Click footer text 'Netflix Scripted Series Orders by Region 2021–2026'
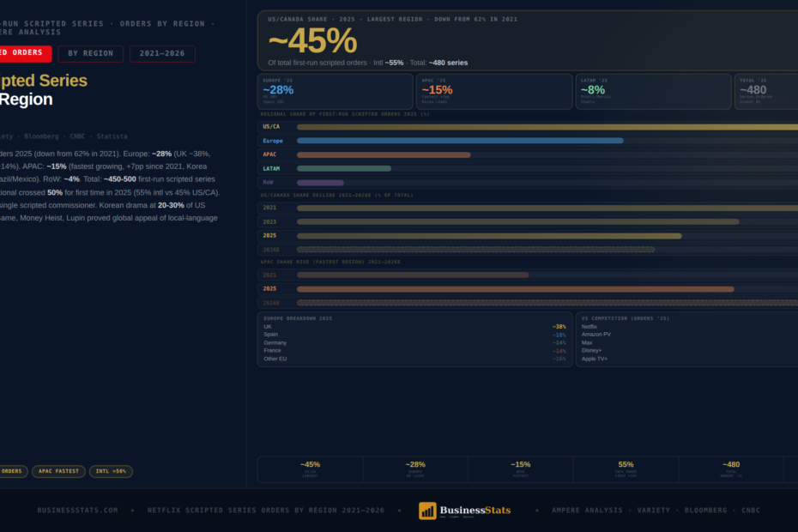The width and height of the screenshot is (798, 532). tap(266, 510)
